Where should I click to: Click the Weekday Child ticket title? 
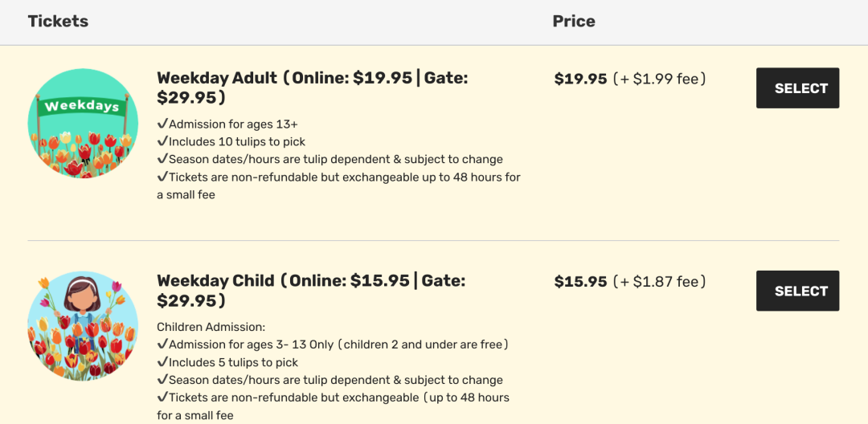311,291
